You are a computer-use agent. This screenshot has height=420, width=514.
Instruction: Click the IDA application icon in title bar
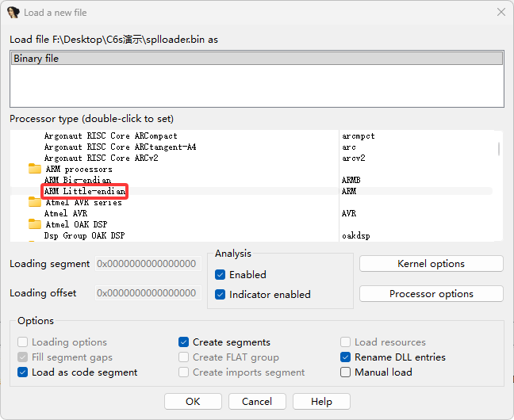(x=13, y=13)
